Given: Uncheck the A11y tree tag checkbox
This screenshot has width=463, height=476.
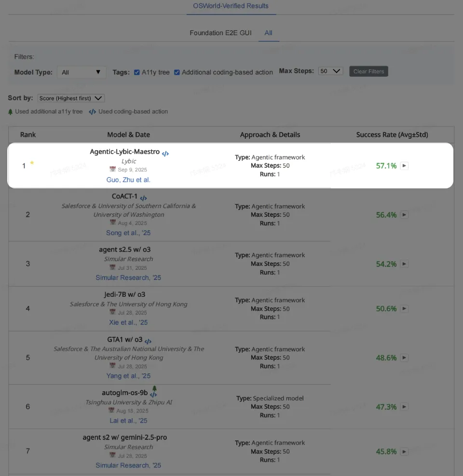Looking at the screenshot, I should click(137, 72).
